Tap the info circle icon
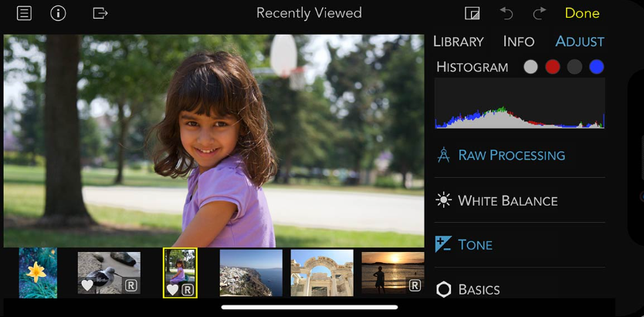The image size is (644, 317). pyautogui.click(x=58, y=13)
